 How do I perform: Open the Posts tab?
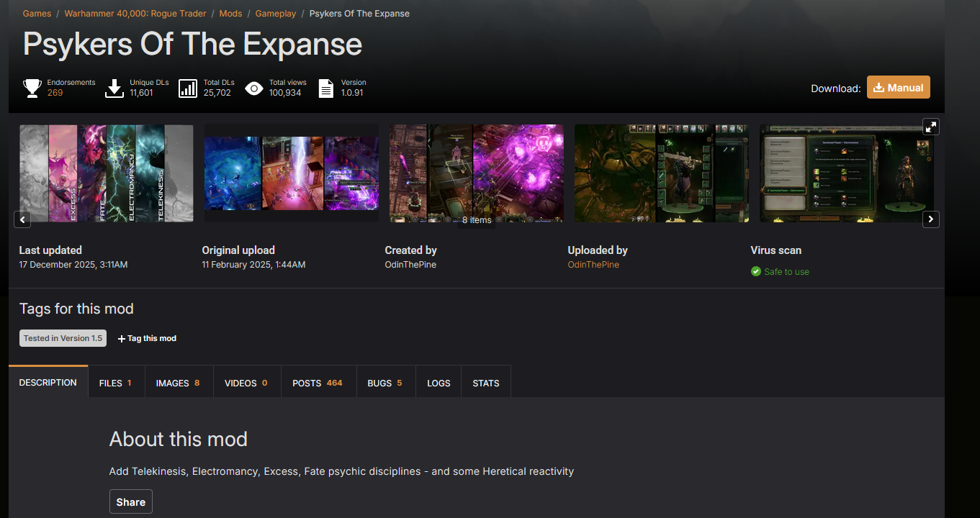click(318, 382)
